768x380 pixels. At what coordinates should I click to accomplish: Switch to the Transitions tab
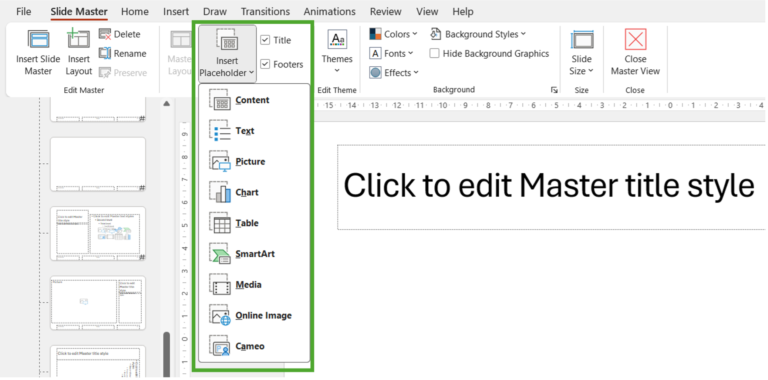[265, 11]
